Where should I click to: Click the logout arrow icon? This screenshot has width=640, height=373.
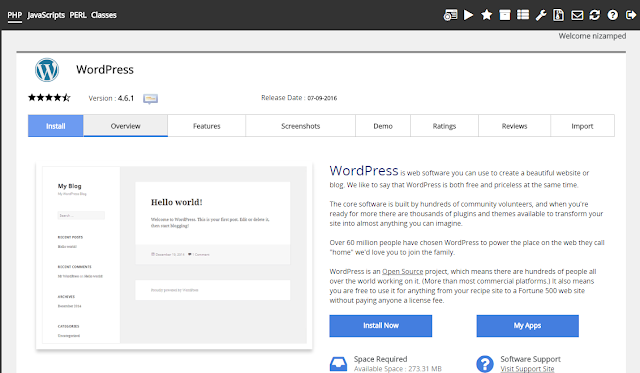click(x=631, y=15)
